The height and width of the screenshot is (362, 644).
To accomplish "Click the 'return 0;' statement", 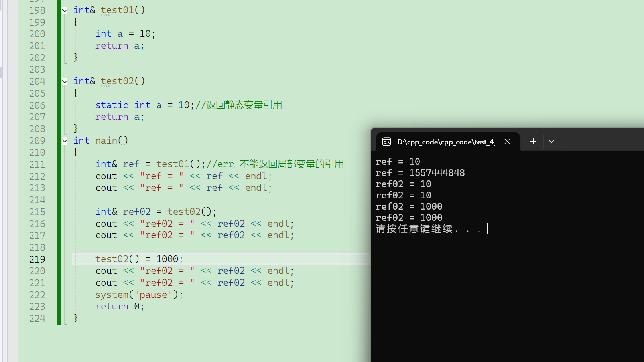I will (x=120, y=307).
